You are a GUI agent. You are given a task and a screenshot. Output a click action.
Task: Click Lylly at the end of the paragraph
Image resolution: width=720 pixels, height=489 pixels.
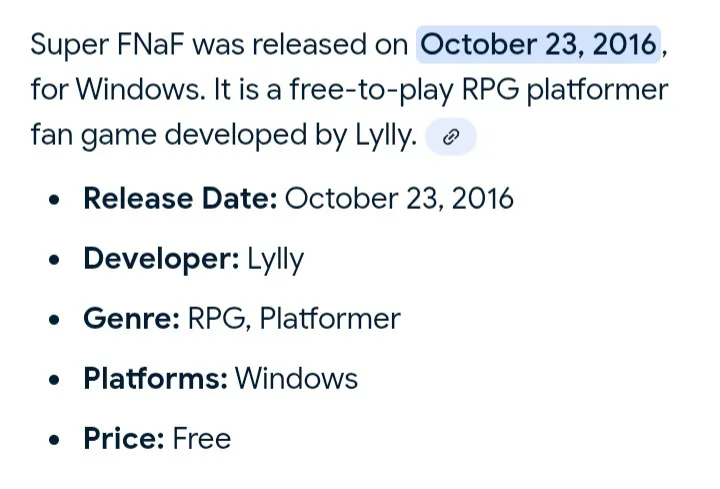[384, 137]
